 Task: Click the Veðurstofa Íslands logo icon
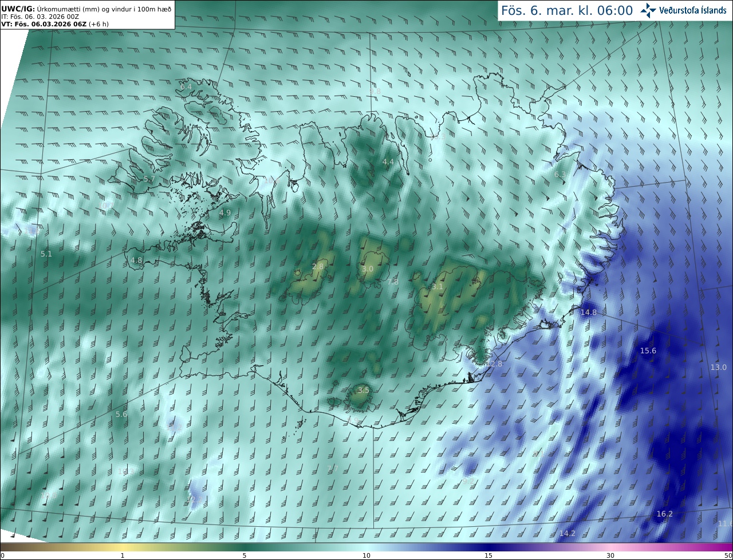pyautogui.click(x=648, y=10)
